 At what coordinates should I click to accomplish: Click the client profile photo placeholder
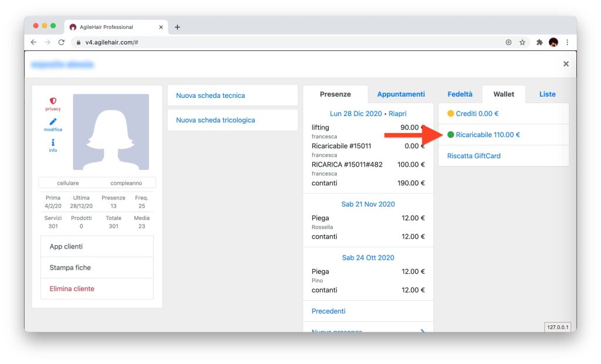[x=111, y=132]
